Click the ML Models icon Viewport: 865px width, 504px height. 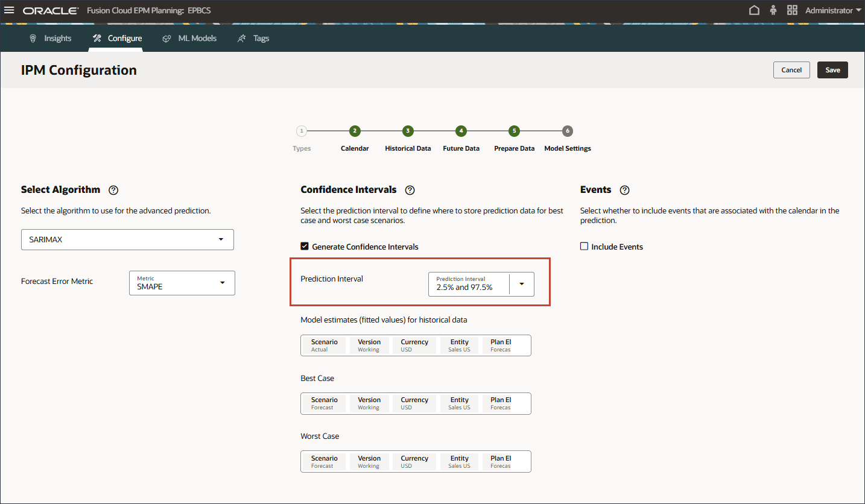tap(166, 38)
